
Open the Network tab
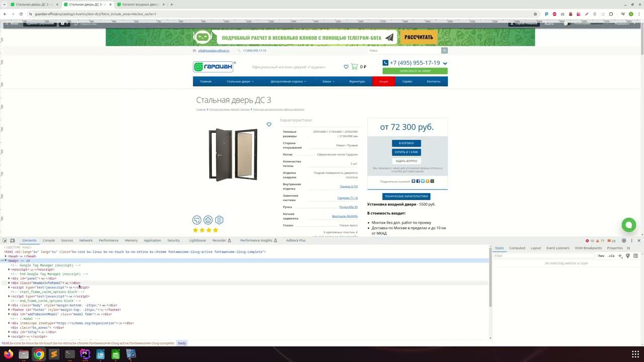86,240
